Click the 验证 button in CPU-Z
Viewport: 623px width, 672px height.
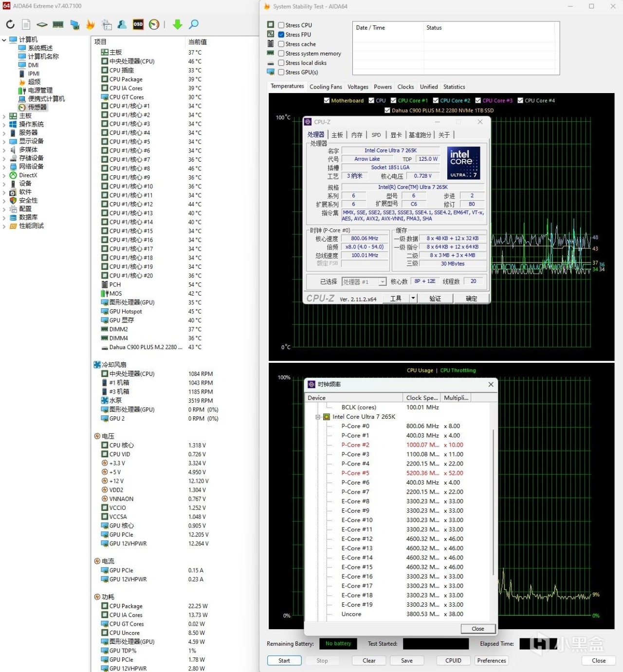tap(435, 298)
